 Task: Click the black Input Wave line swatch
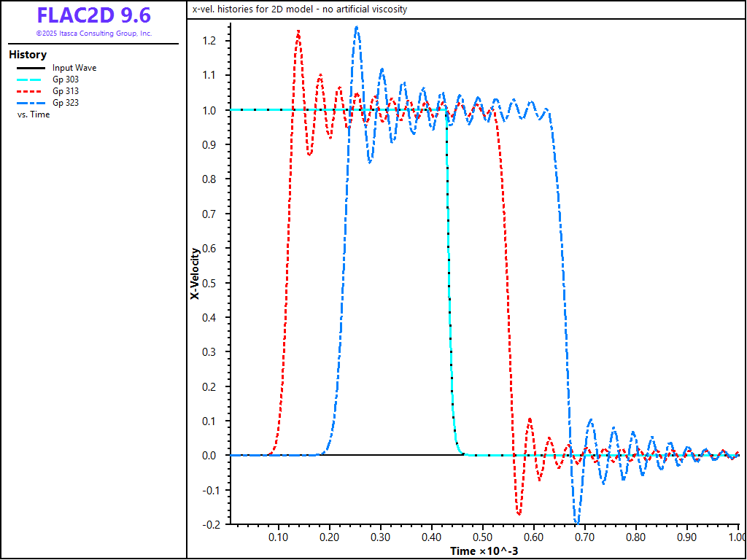(x=30, y=68)
